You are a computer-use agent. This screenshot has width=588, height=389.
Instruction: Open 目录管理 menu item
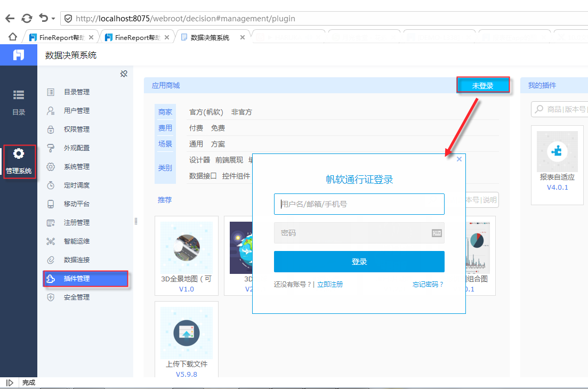click(x=85, y=92)
